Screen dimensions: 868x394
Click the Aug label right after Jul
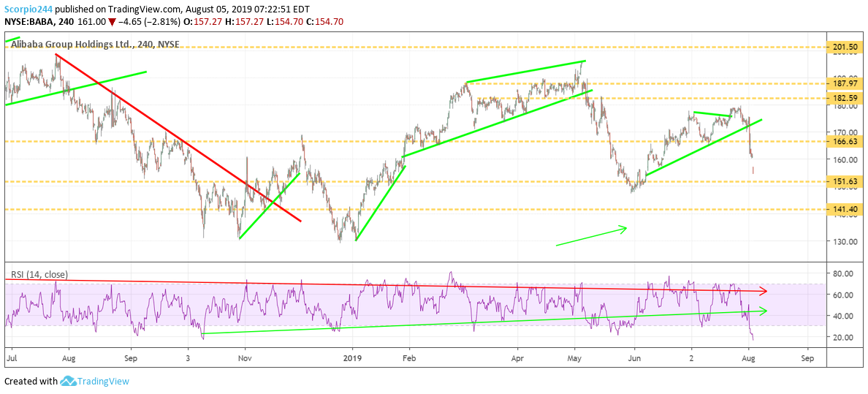point(68,359)
